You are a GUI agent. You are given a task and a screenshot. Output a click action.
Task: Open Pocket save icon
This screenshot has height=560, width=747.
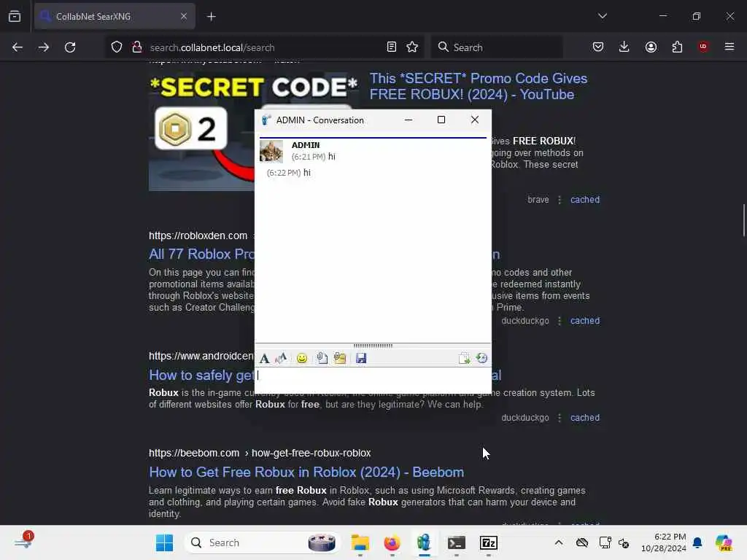point(598,47)
